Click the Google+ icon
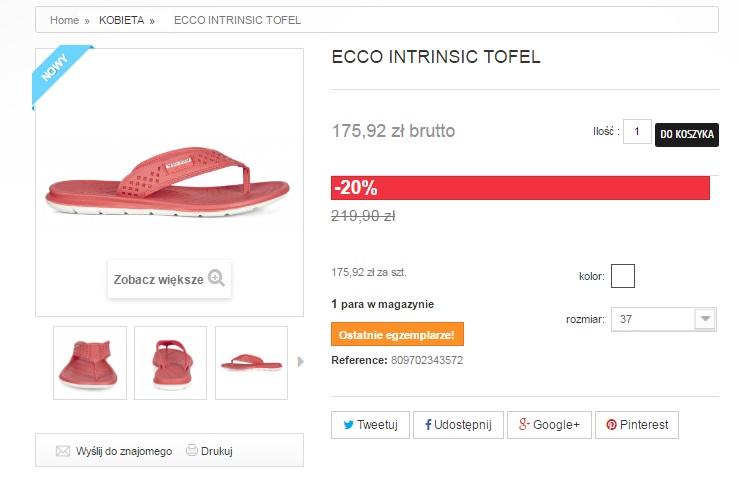This screenshot has height=477, width=739. pyautogui.click(x=522, y=425)
